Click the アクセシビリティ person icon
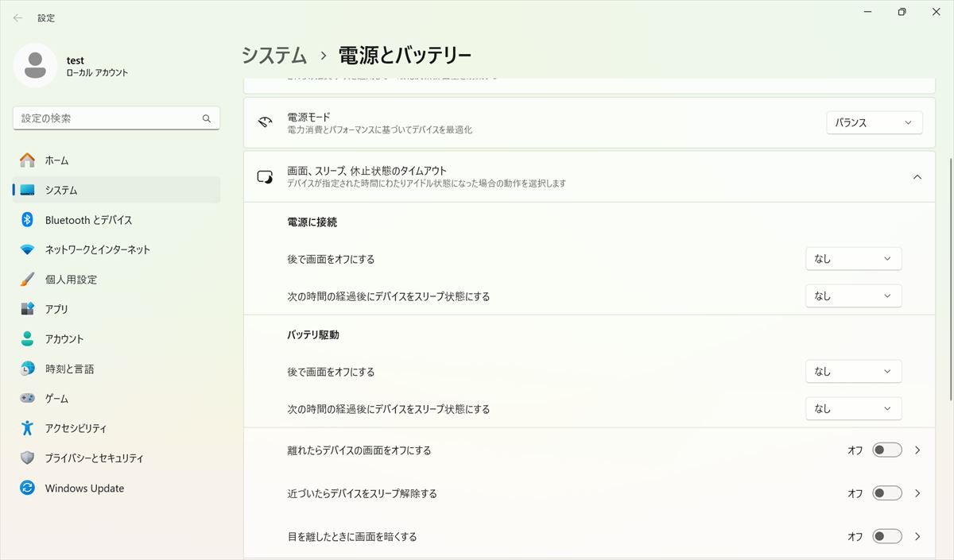Screen dimensions: 954x560 click(27, 428)
